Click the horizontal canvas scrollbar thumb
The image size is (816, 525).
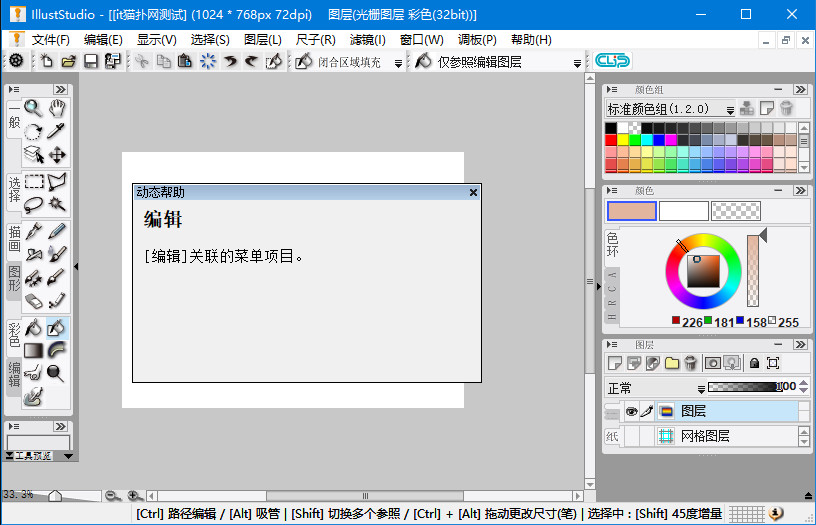[365, 496]
